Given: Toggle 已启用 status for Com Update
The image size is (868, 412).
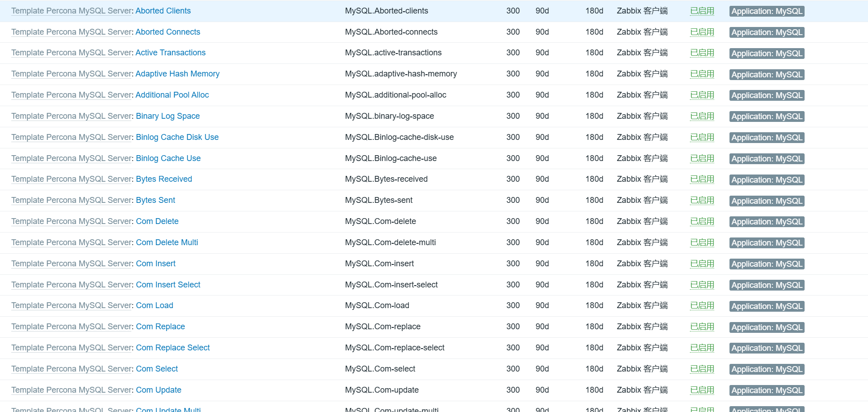Looking at the screenshot, I should 702,390.
